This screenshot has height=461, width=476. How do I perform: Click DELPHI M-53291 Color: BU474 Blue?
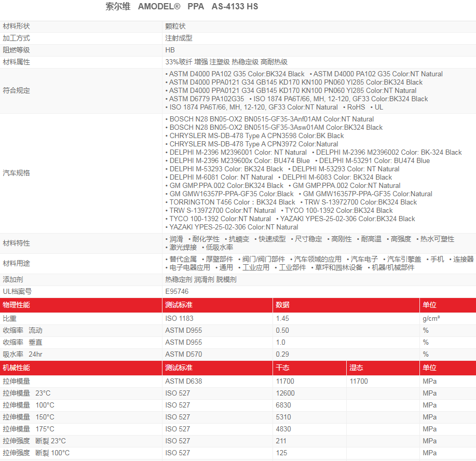[374, 160]
